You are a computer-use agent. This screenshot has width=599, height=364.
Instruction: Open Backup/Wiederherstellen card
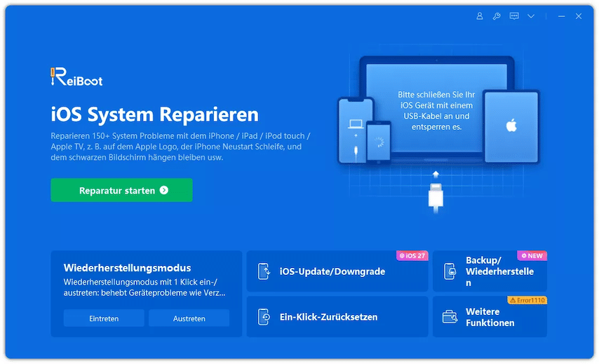tap(490, 271)
